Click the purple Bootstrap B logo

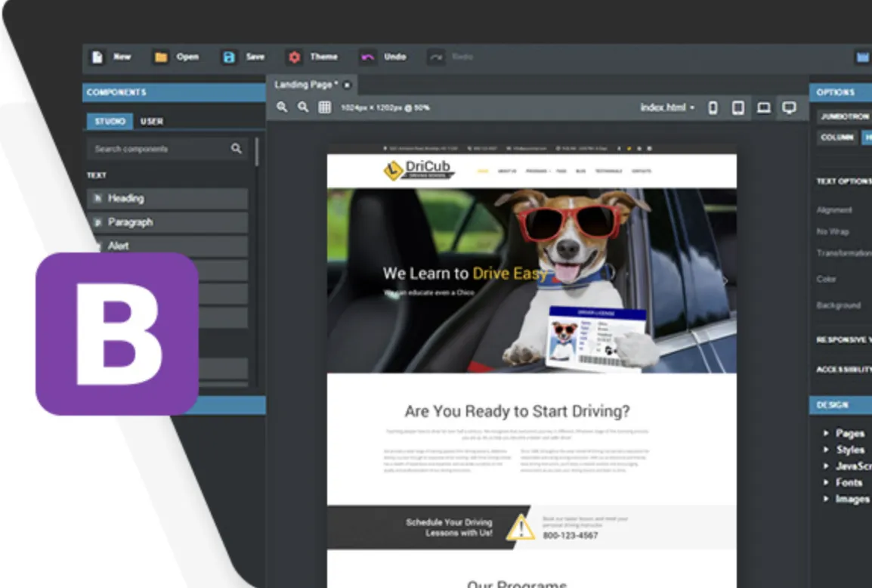pos(117,334)
